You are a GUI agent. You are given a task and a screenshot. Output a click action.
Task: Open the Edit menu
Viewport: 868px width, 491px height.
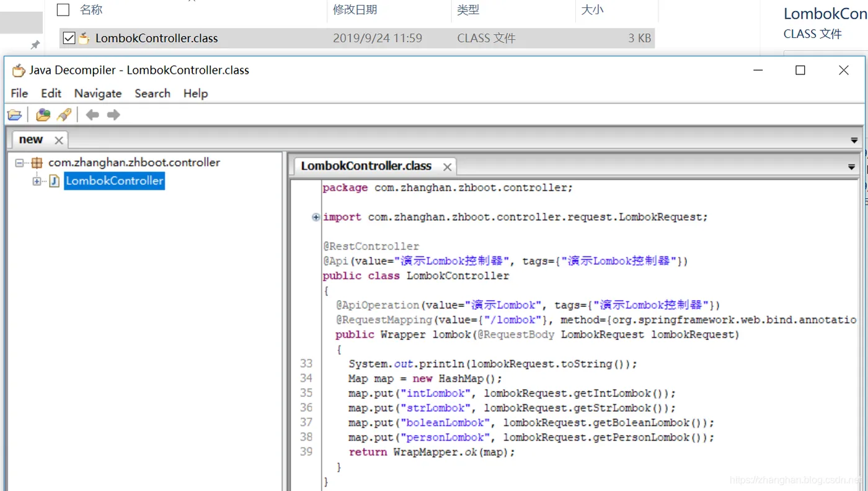[x=51, y=93]
